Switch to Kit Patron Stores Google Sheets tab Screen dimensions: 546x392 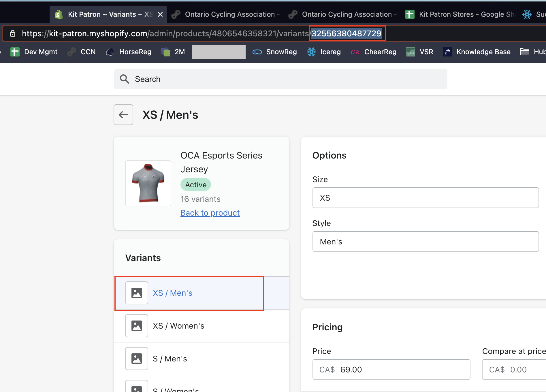(x=460, y=14)
